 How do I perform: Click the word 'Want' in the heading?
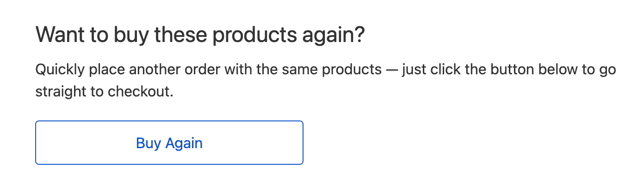coord(56,35)
